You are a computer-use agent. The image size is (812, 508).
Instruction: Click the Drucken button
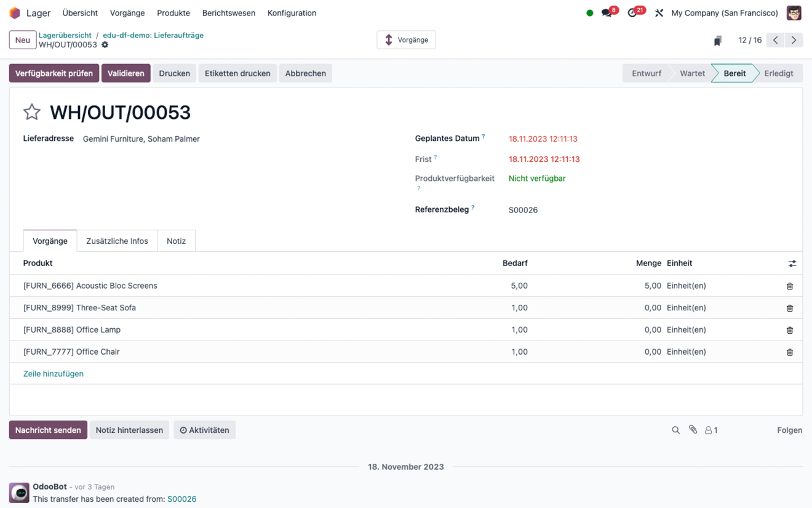point(175,73)
